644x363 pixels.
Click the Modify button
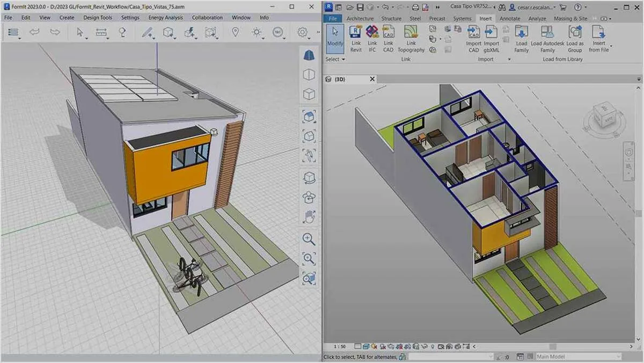(335, 38)
